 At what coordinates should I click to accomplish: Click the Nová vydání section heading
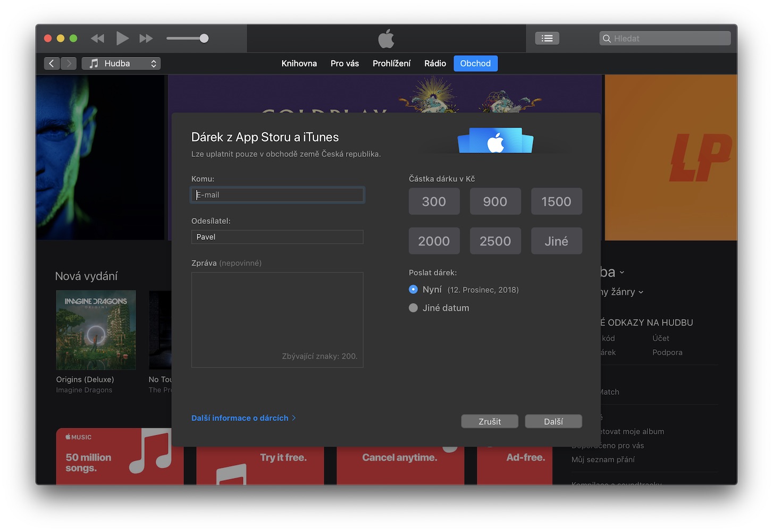click(86, 276)
